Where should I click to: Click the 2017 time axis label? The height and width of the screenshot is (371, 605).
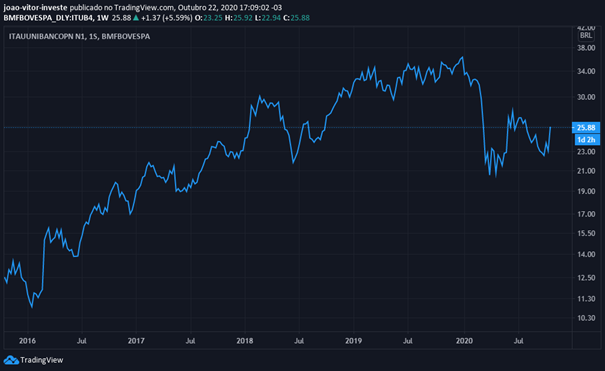(136, 341)
